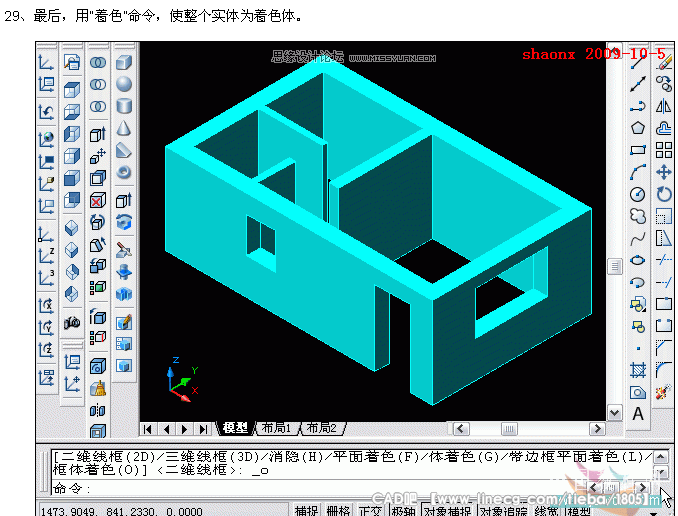Select the World UCS globe icon
This screenshot has height=516, width=678.
coord(46,139)
